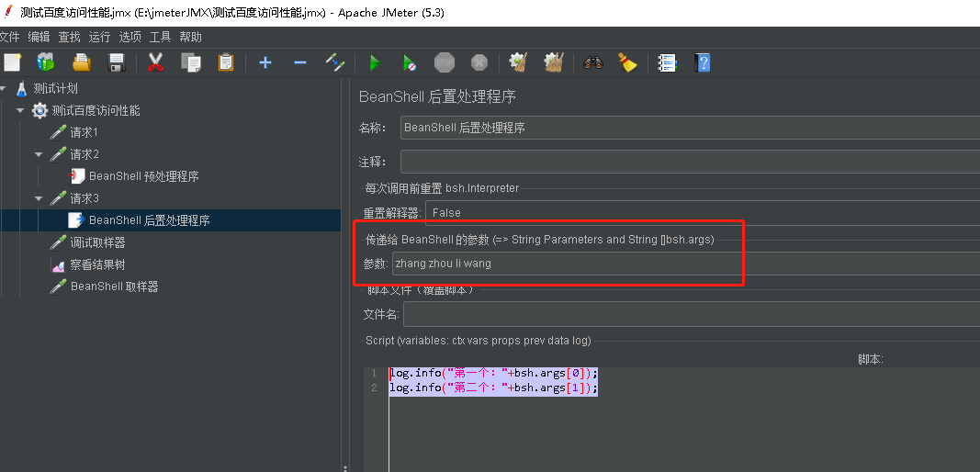Click script line with bsh.args[1]
This screenshot has height=472, width=980.
tap(494, 388)
